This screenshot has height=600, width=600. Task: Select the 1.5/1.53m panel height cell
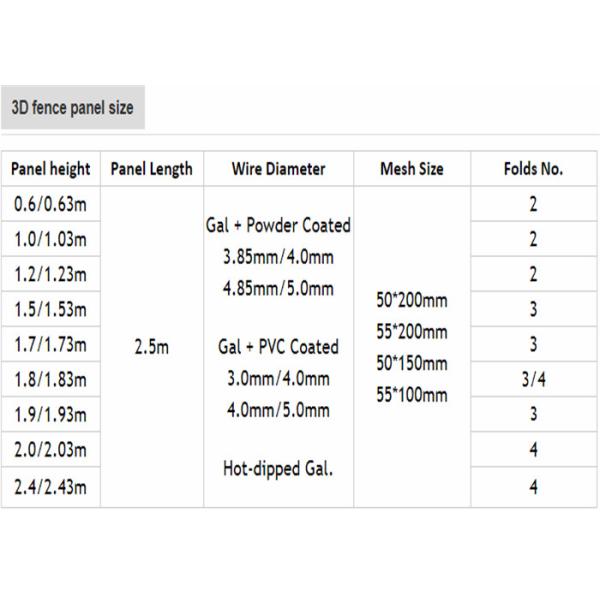[x=51, y=311]
